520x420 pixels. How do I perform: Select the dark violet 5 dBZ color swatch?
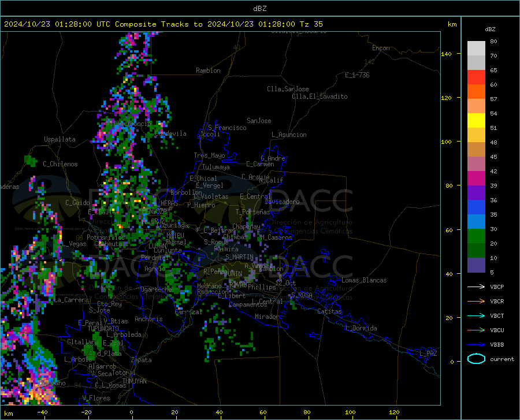(476, 265)
